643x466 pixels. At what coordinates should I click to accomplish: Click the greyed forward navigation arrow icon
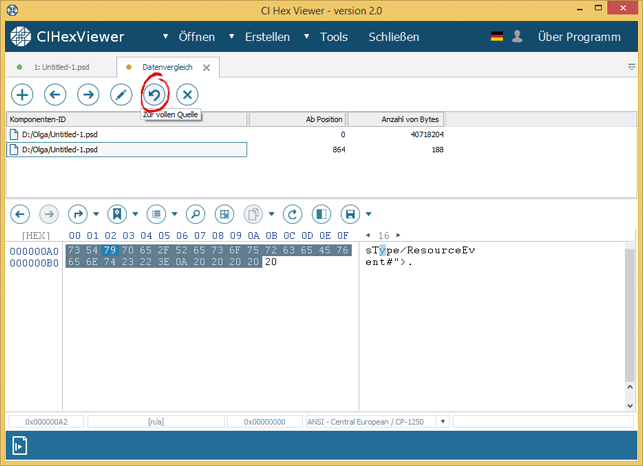pyautogui.click(x=49, y=214)
